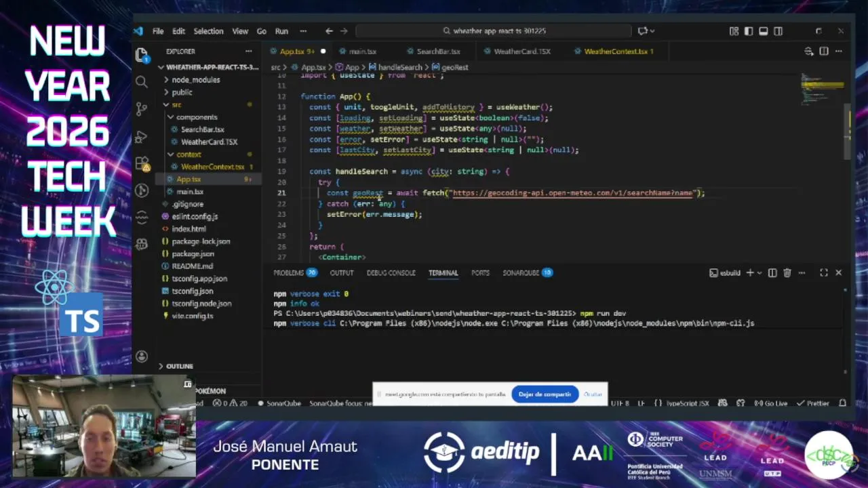The image size is (868, 488).
Task: Open terminal panel More Actions ellipsis
Action: (x=802, y=272)
